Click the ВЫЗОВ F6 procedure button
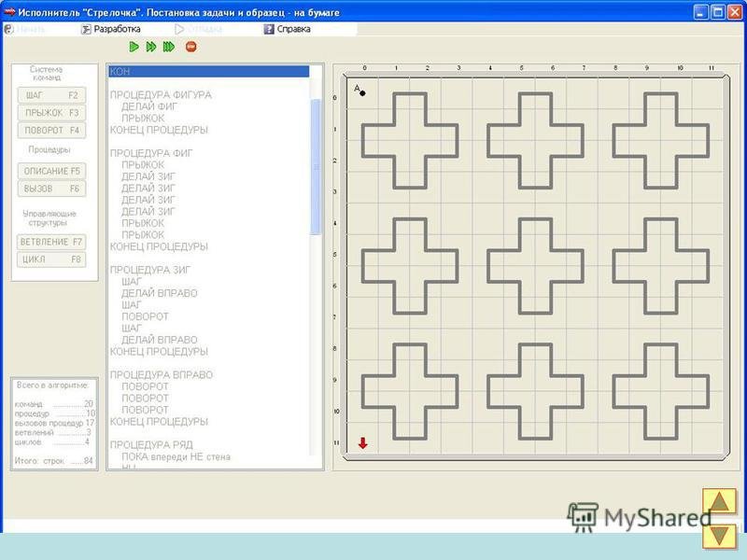This screenshot has width=747, height=560. tap(51, 189)
